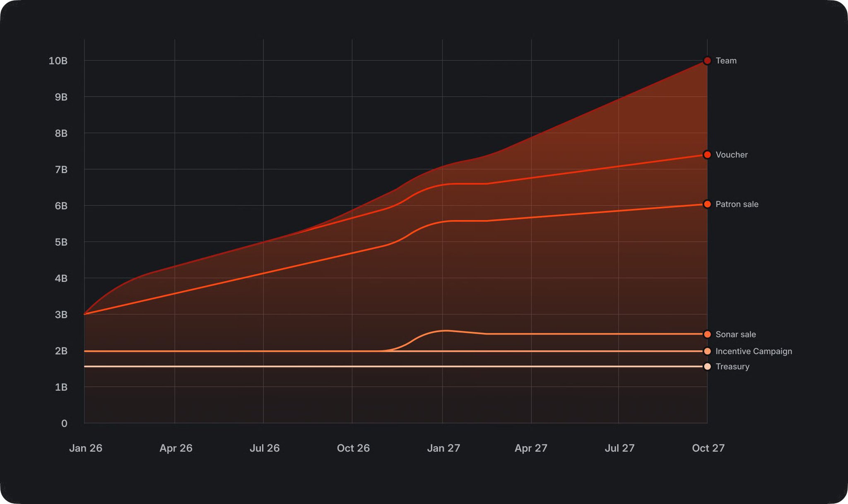
Task: Click the Incentive Campaign end marker dot
Action: coord(707,351)
